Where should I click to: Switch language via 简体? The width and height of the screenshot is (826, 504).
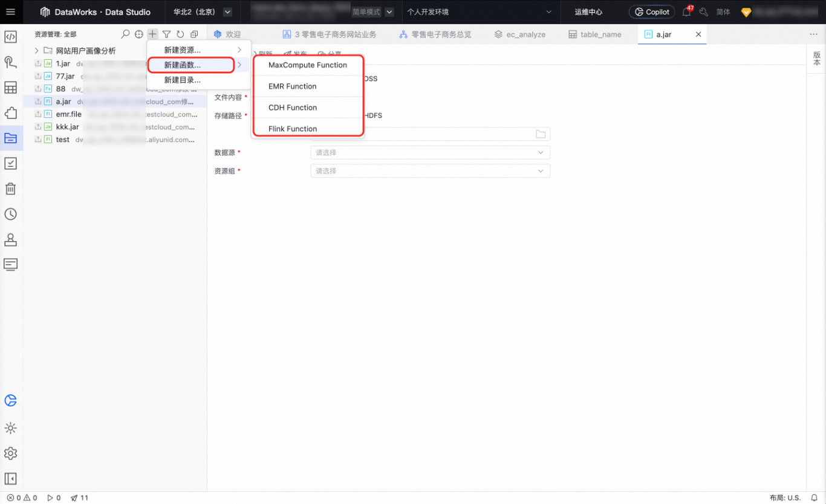pyautogui.click(x=723, y=12)
